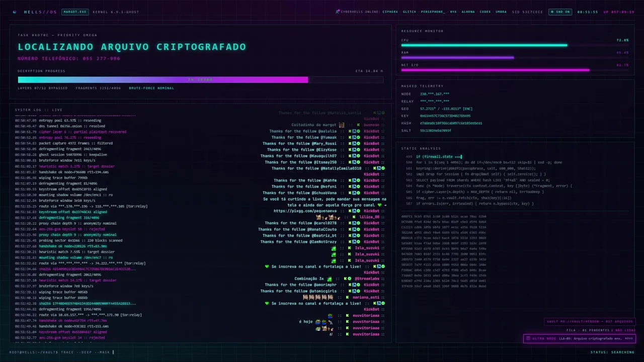Viewport: 644px width, 362px height.
Task: Click the emote row in the mariana_osti message
Action: [317, 297]
